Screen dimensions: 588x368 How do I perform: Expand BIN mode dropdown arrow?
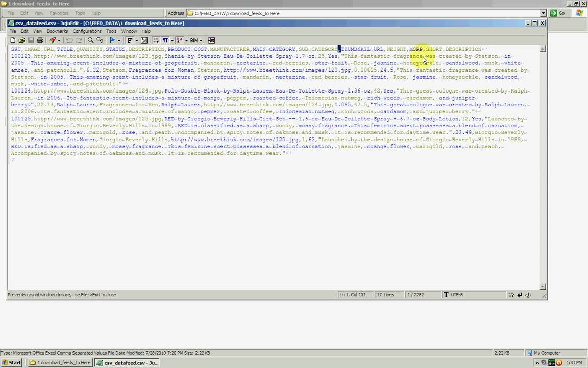click(x=201, y=40)
